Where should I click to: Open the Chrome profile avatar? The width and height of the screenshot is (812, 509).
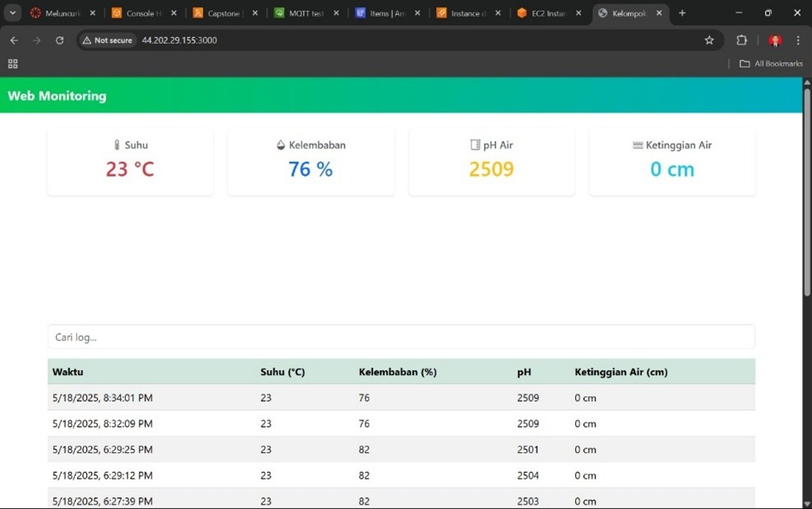[774, 40]
